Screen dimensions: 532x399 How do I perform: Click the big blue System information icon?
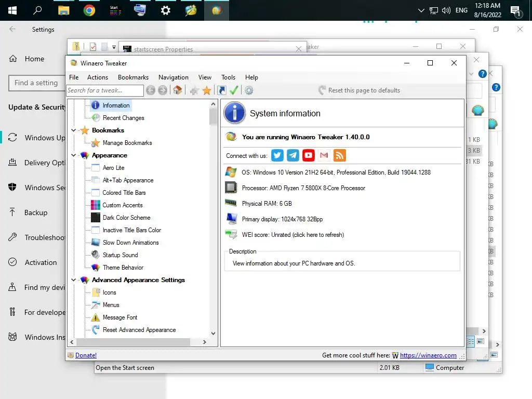234,113
